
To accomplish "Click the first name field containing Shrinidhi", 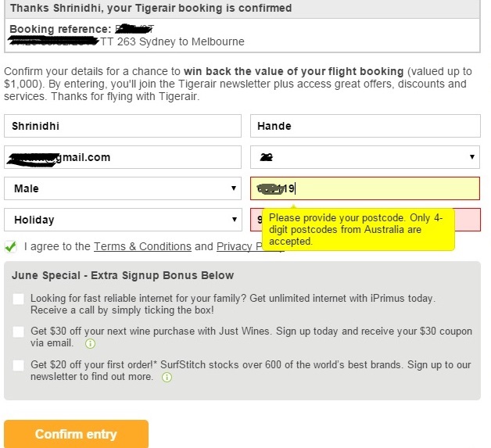I will coord(122,126).
